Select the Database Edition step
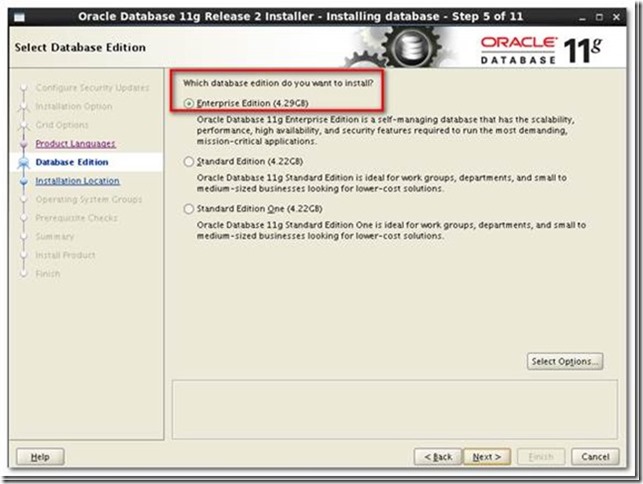This screenshot has width=643, height=484. (72, 162)
